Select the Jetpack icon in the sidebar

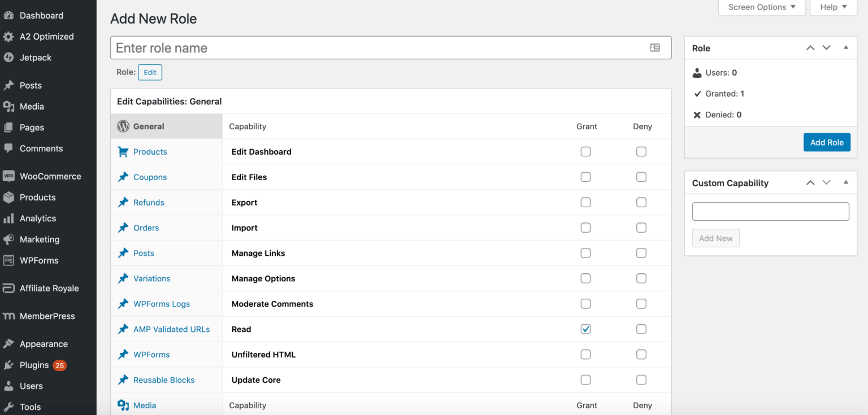click(10, 57)
